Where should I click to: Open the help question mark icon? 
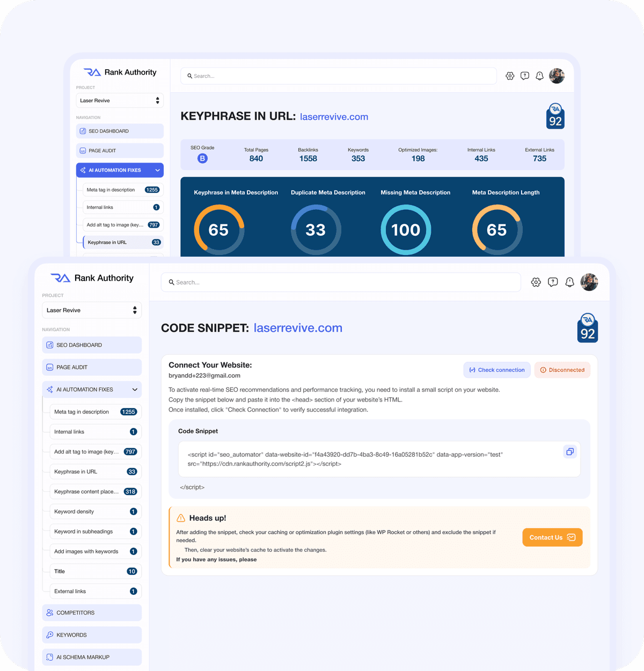click(x=553, y=282)
